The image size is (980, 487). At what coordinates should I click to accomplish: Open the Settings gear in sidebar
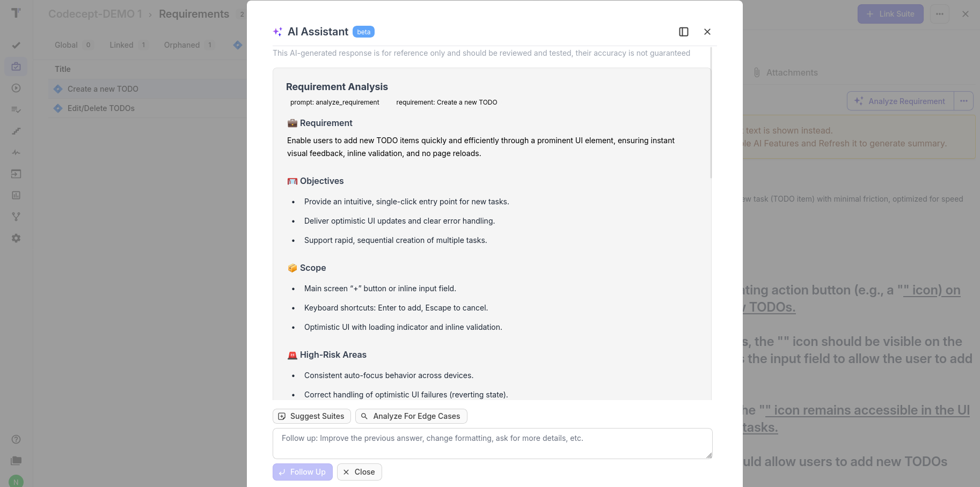coord(16,238)
